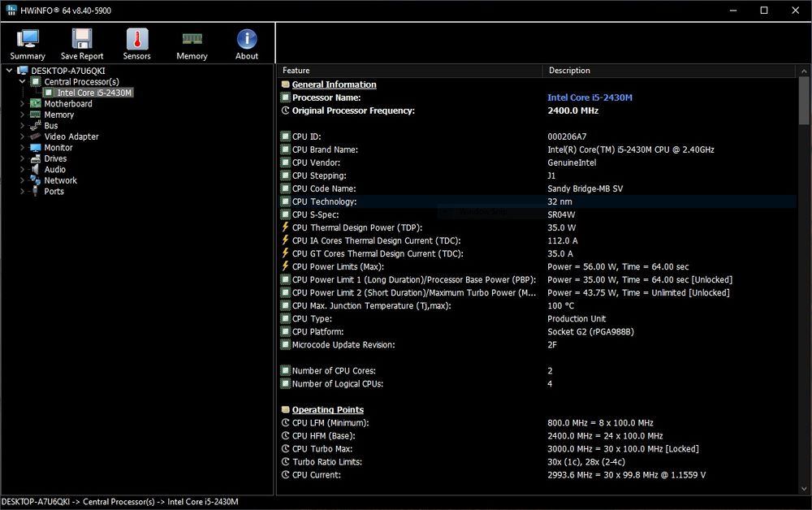Click the Motherboard tree icon
Image resolution: width=812 pixels, height=510 pixels.
tap(35, 104)
